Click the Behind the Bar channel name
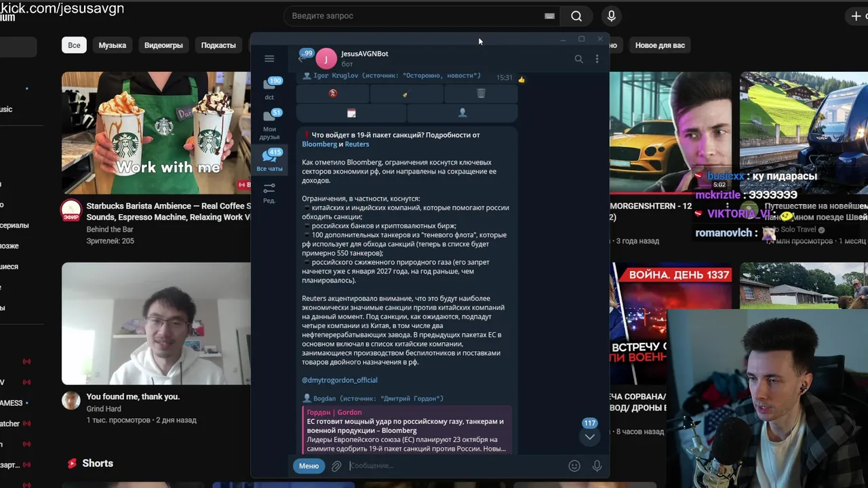 coord(110,229)
